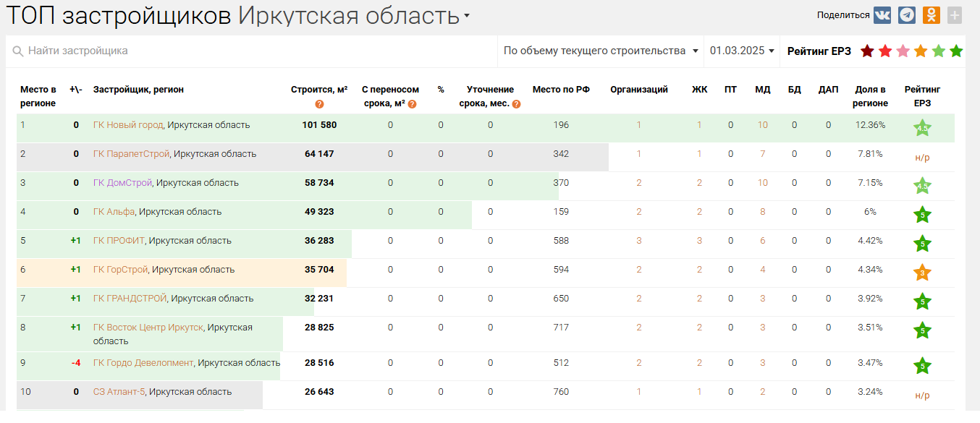Share the page via Telegram icon

click(907, 15)
